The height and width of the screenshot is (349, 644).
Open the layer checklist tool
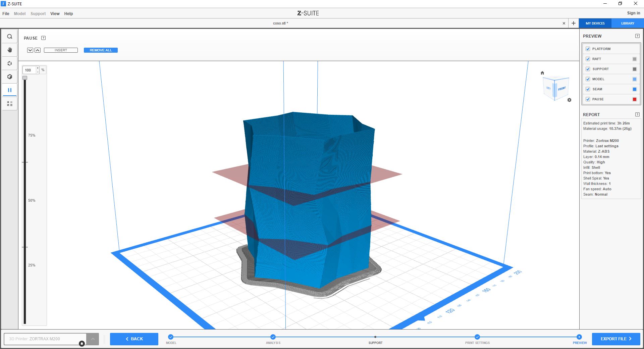(x=10, y=104)
